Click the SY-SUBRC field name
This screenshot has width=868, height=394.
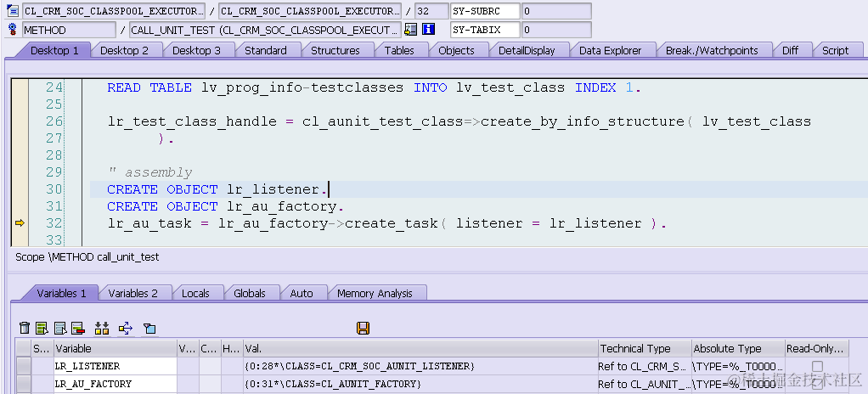coord(485,11)
